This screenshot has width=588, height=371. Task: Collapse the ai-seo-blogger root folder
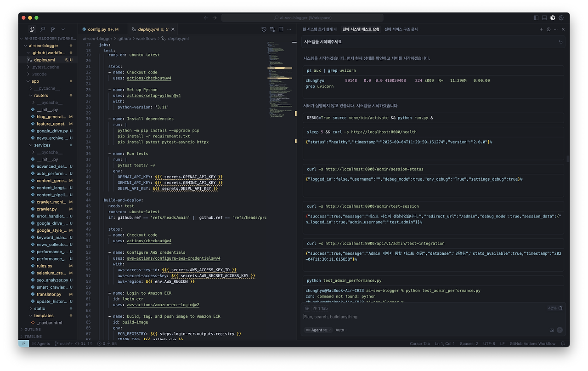48,46
